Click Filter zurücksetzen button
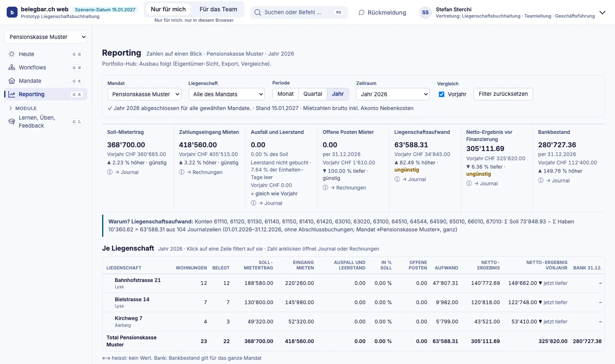The image size is (615, 364). [503, 94]
